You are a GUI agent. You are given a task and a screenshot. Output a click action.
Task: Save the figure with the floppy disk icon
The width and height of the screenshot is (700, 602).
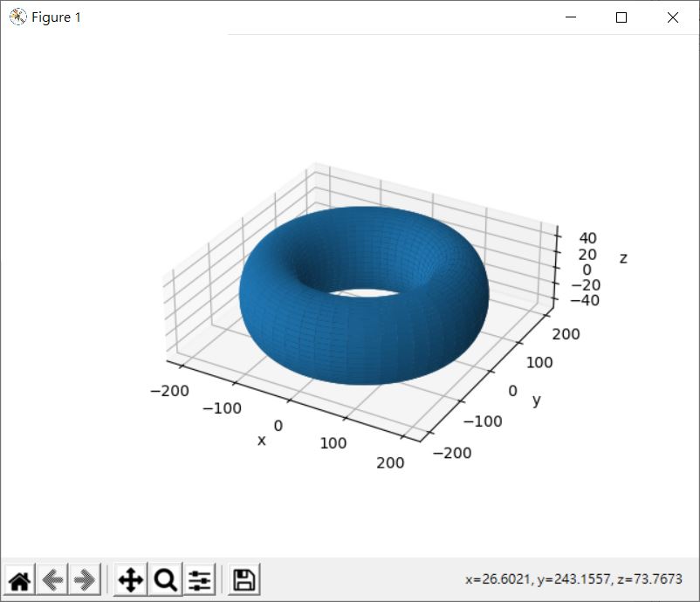click(244, 579)
